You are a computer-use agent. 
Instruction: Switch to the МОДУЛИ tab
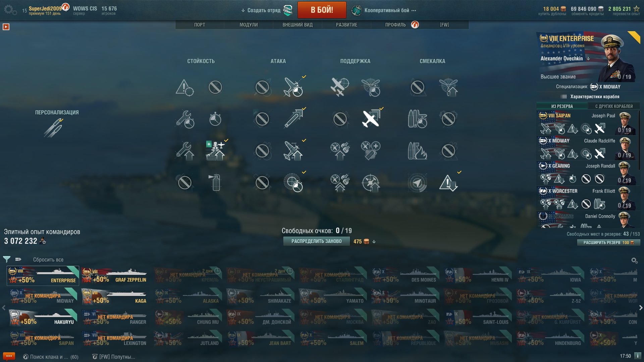tap(249, 25)
